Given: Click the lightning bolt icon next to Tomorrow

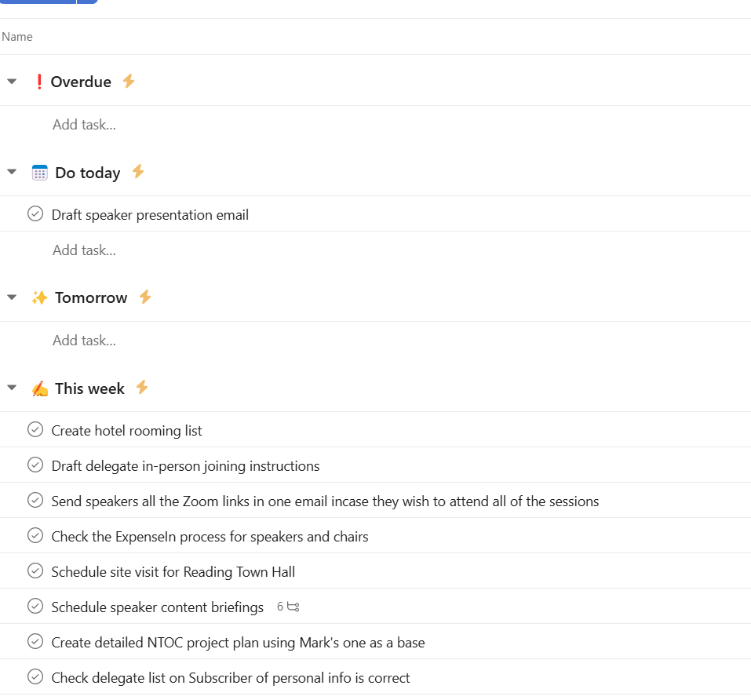Looking at the screenshot, I should [145, 297].
